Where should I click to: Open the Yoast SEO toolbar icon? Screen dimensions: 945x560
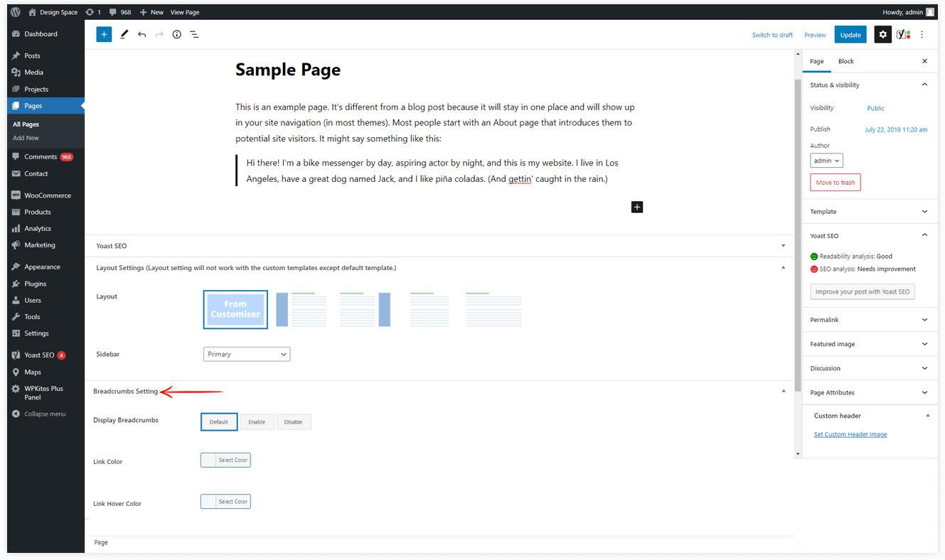pyautogui.click(x=903, y=34)
